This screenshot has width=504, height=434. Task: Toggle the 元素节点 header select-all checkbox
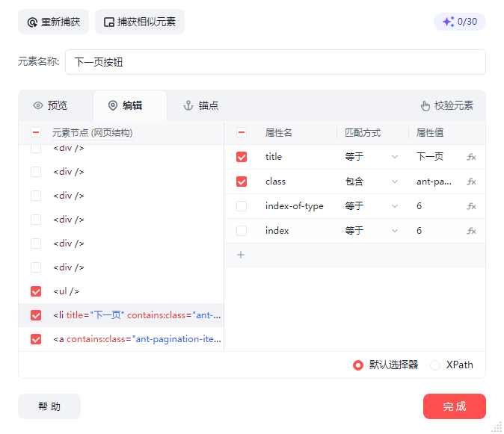[x=36, y=132]
